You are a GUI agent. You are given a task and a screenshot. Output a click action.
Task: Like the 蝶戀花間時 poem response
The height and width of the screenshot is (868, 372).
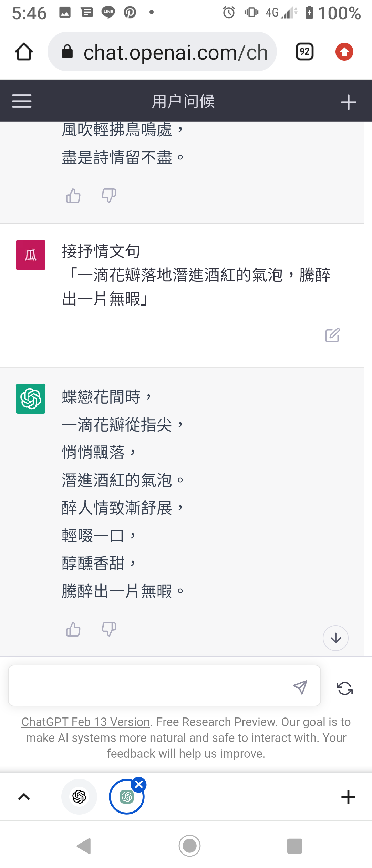[73, 629]
